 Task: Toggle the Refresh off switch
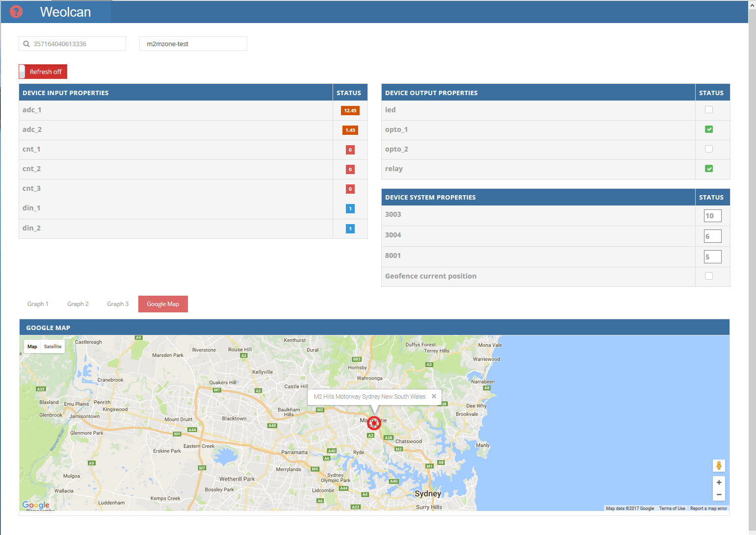[43, 72]
